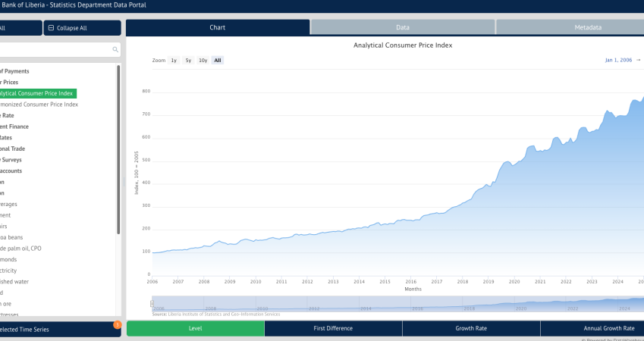Set zoom range to 5y
The width and height of the screenshot is (644, 341).
(188, 61)
